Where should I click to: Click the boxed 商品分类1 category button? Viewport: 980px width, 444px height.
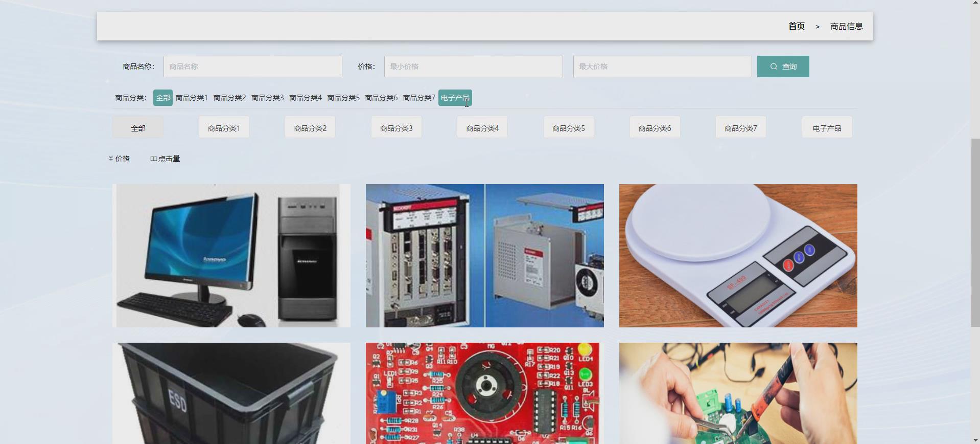click(x=224, y=127)
